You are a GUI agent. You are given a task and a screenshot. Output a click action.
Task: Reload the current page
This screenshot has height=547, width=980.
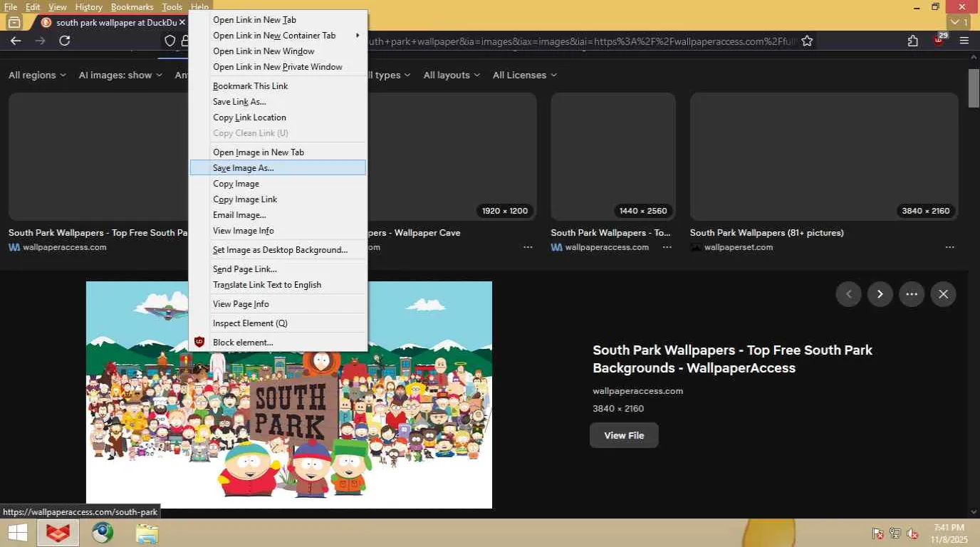[64, 41]
